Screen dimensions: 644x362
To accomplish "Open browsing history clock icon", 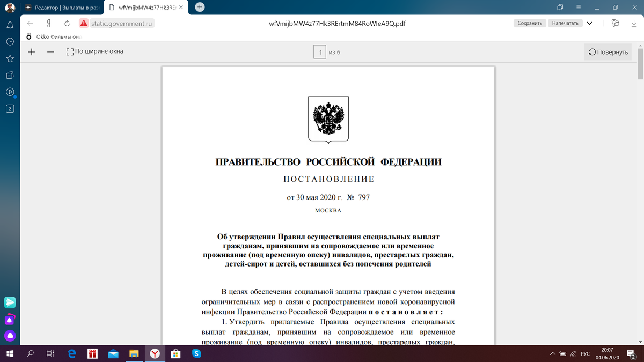I will (10, 41).
